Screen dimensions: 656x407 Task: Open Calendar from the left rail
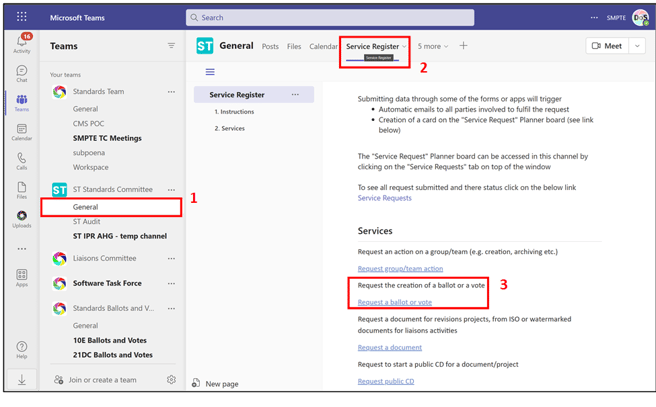click(21, 132)
